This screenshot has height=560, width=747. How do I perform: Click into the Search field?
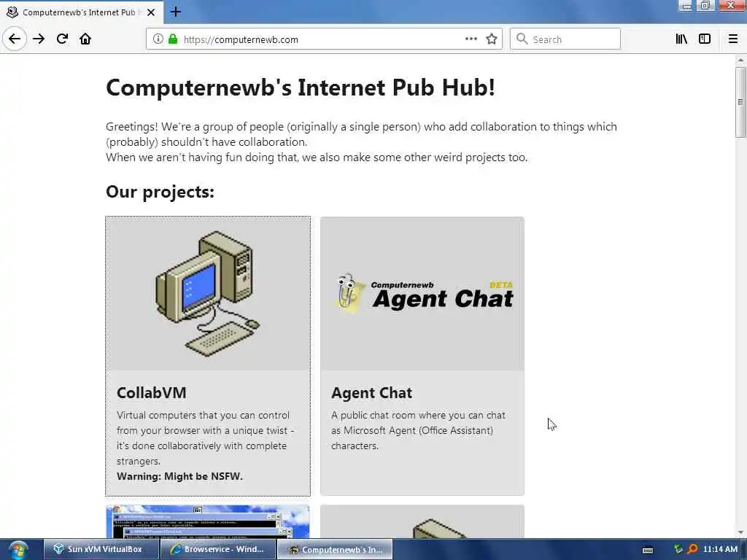coord(565,39)
